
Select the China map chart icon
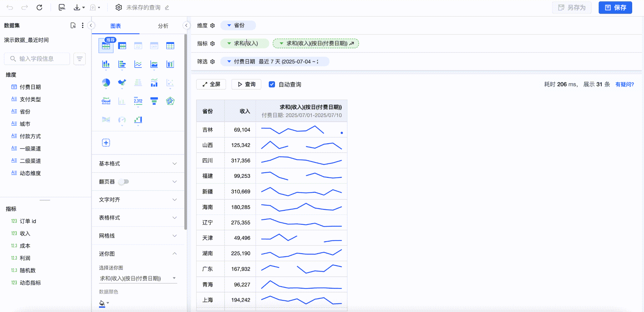pyautogui.click(x=122, y=83)
